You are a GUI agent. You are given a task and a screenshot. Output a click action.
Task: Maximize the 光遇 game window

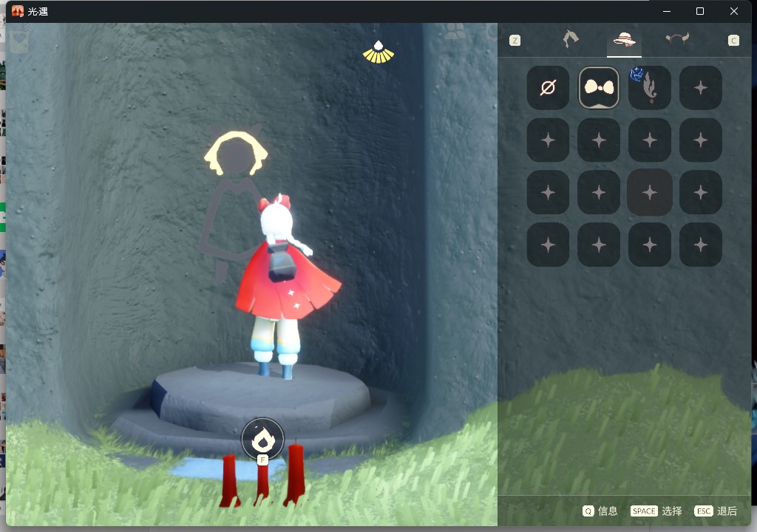tap(700, 11)
